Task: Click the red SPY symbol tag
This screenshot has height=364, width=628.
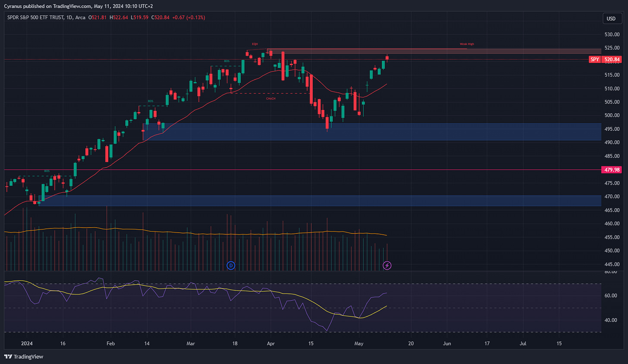Action: [x=595, y=60]
